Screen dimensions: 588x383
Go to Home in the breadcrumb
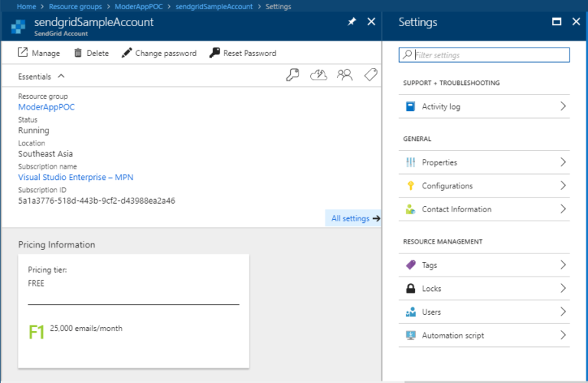pyautogui.click(x=26, y=6)
